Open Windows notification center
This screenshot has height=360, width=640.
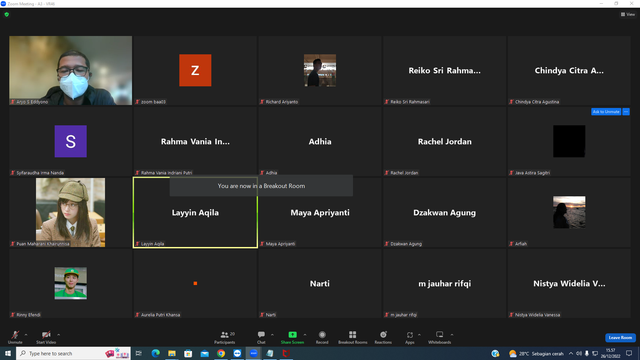(x=629, y=353)
